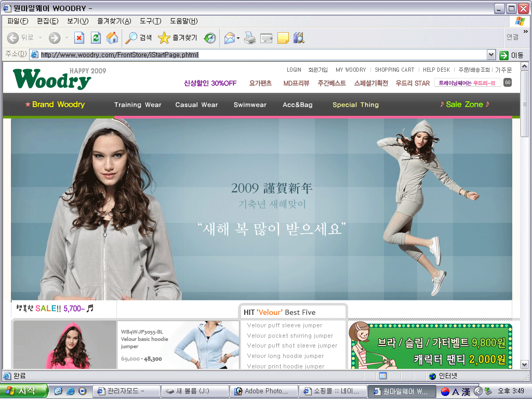The width and height of the screenshot is (532, 399).
Task: Open the address bar dropdown arrow
Action: coord(491,55)
